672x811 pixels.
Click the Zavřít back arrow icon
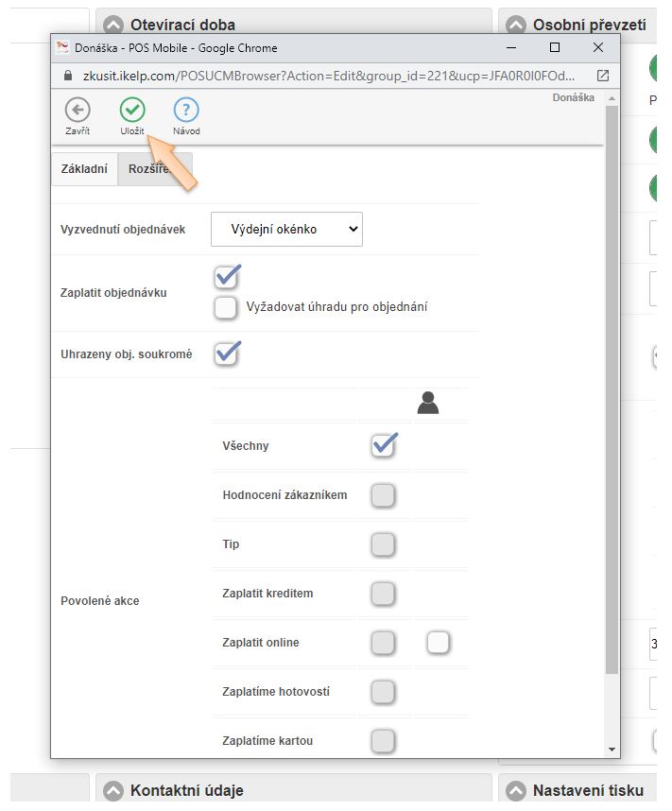(78, 110)
